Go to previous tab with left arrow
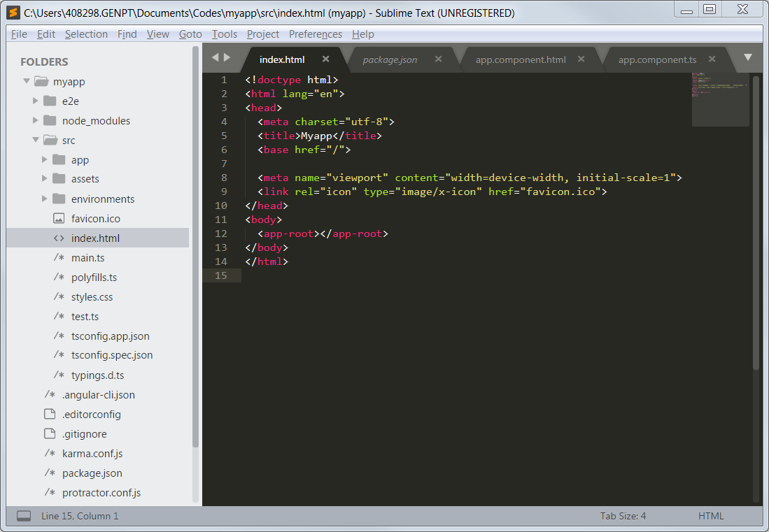This screenshot has width=769, height=532. point(215,57)
